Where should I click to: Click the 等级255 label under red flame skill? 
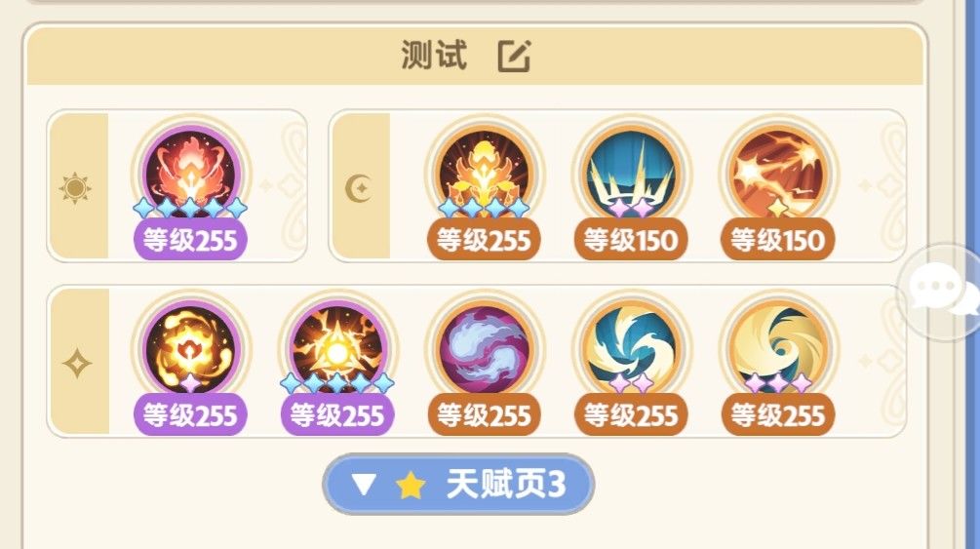pos(190,240)
